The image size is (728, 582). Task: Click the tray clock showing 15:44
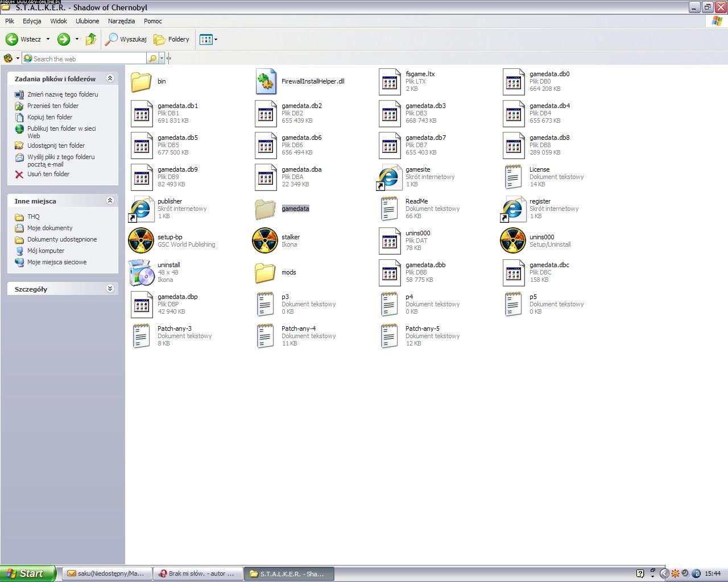713,573
